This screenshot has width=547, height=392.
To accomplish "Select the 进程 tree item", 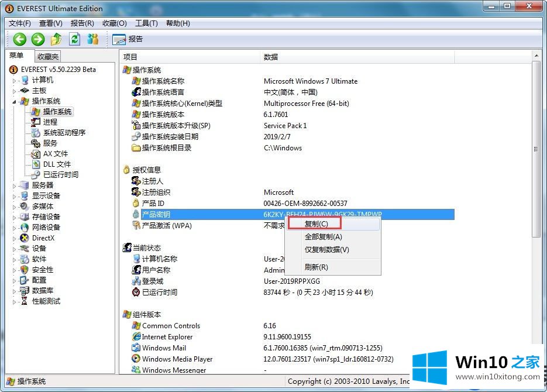I will tap(50, 122).
